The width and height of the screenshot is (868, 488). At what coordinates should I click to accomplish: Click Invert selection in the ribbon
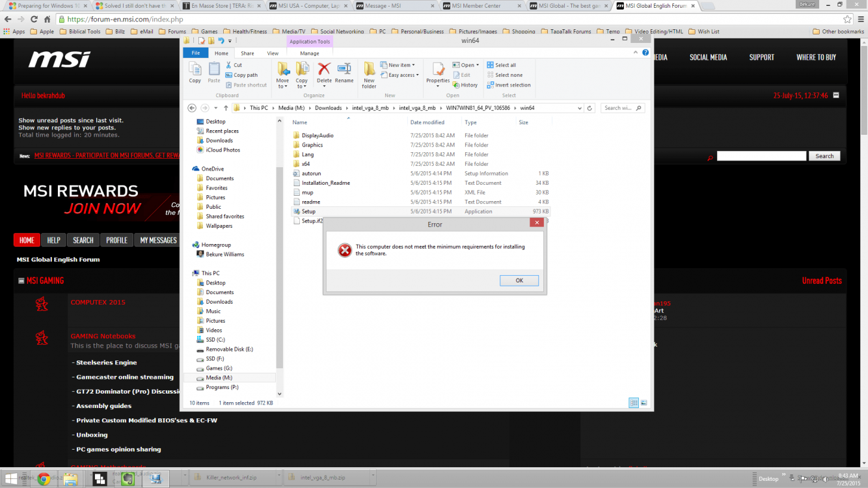[509, 85]
